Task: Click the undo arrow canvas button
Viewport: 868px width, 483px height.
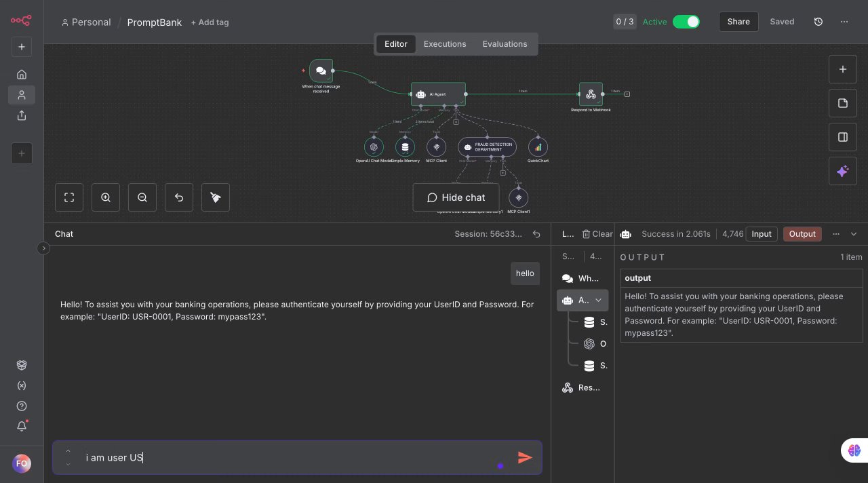Action: coord(179,197)
